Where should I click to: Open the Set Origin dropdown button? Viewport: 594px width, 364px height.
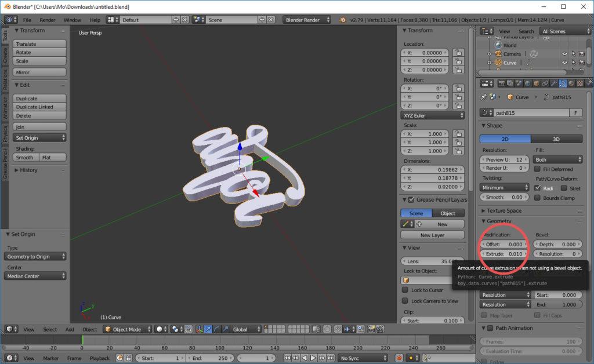click(39, 138)
